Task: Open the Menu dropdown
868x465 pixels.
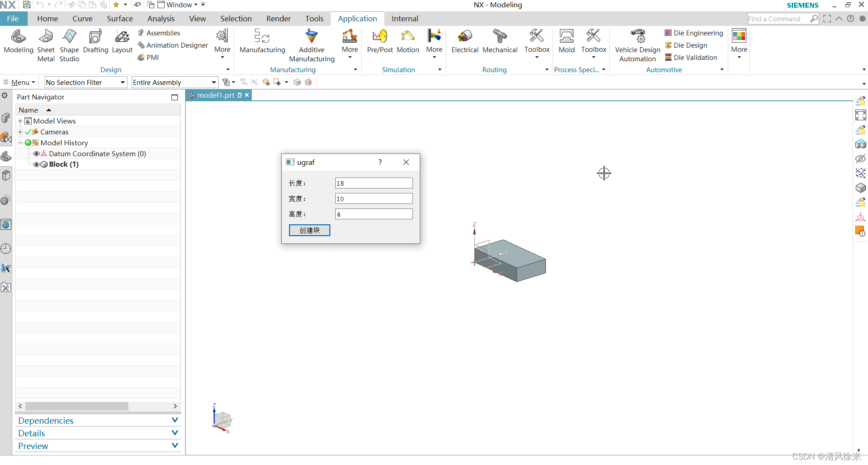Action: click(20, 82)
